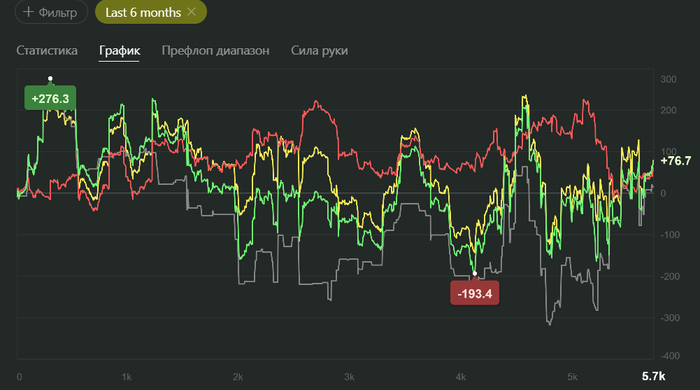
Task: Click the 5.7k hands axis label
Action: click(x=653, y=376)
